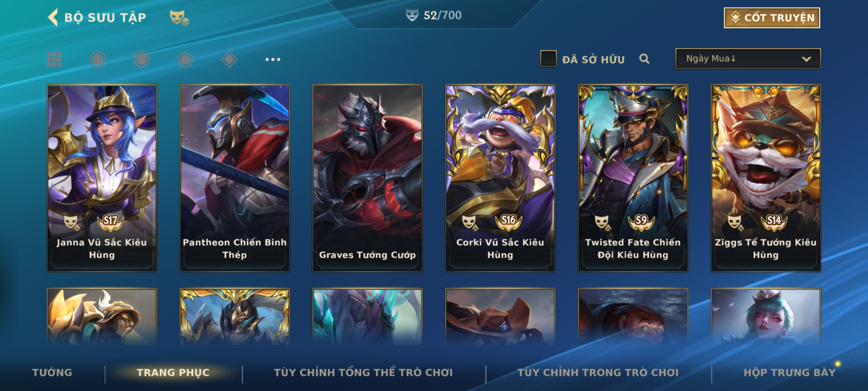Filter skins by the hexagon rarity icon
868x391 pixels.
[x=141, y=59]
